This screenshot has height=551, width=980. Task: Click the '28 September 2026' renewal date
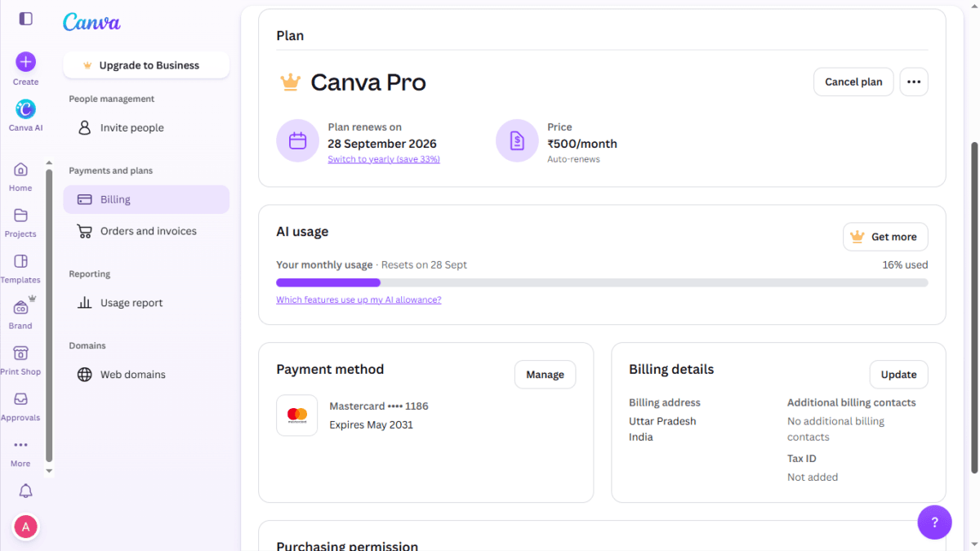coord(382,144)
